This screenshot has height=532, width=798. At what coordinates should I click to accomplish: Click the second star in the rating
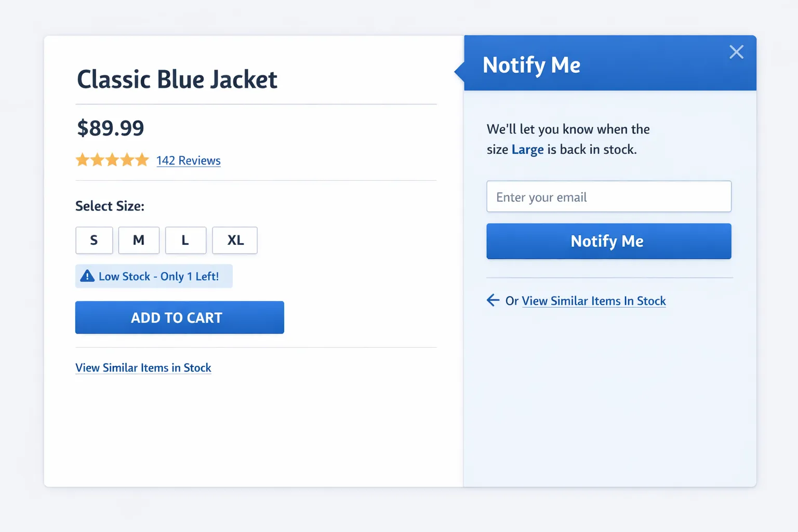tap(98, 160)
